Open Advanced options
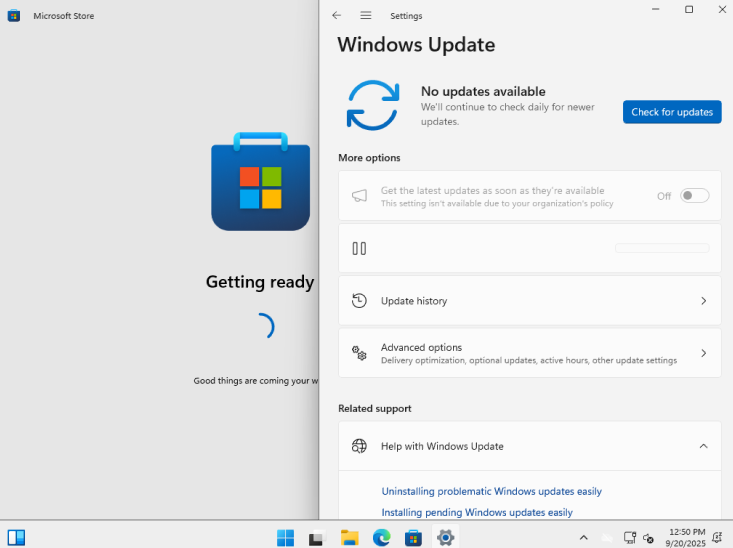Image resolution: width=733 pixels, height=548 pixels. (530, 353)
